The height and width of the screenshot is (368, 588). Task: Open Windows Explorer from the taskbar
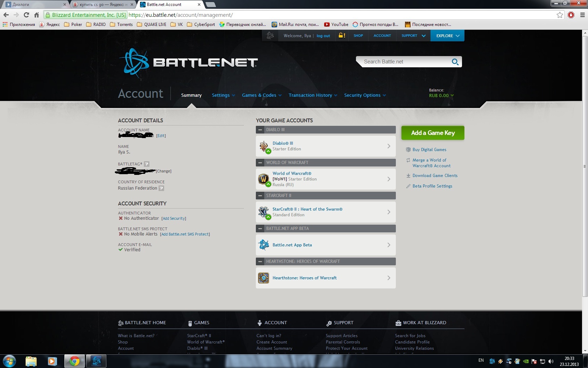click(x=31, y=361)
